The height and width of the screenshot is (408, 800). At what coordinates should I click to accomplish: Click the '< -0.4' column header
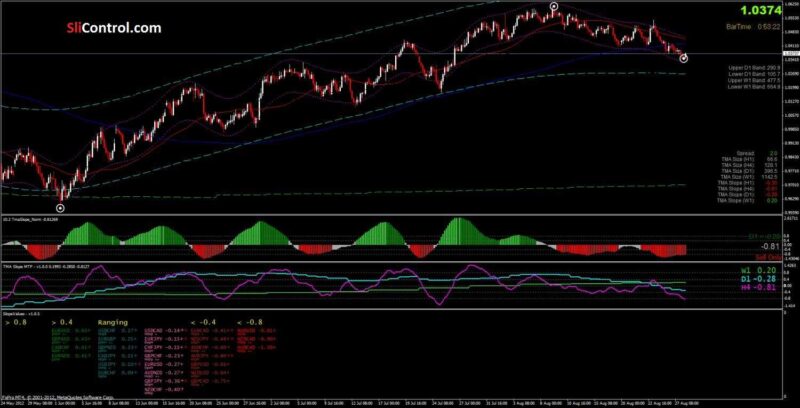204,322
